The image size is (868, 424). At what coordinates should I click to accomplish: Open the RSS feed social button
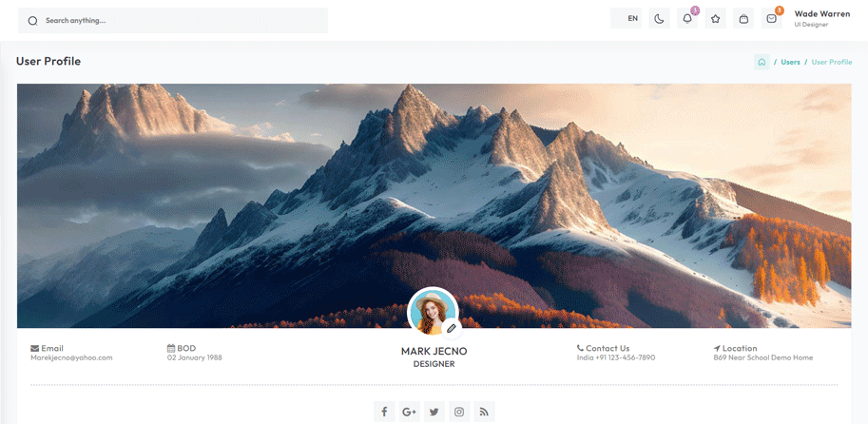click(484, 412)
